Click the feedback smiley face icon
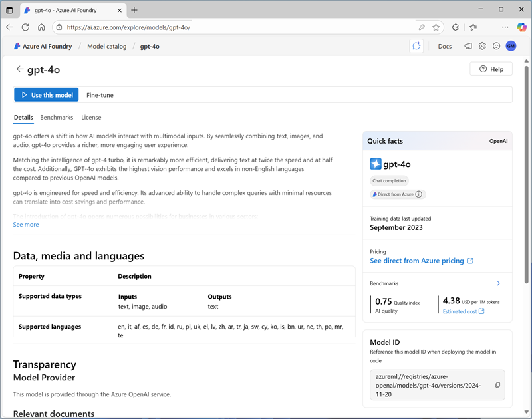532x419 pixels. pyautogui.click(x=496, y=46)
